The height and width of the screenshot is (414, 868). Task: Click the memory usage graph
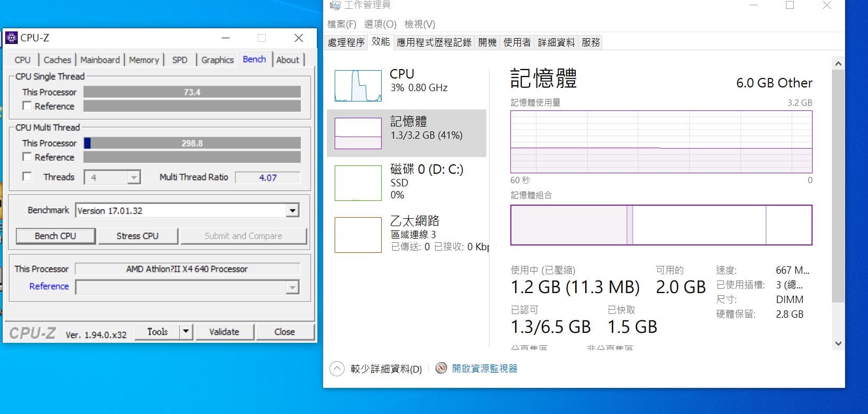pyautogui.click(x=661, y=142)
